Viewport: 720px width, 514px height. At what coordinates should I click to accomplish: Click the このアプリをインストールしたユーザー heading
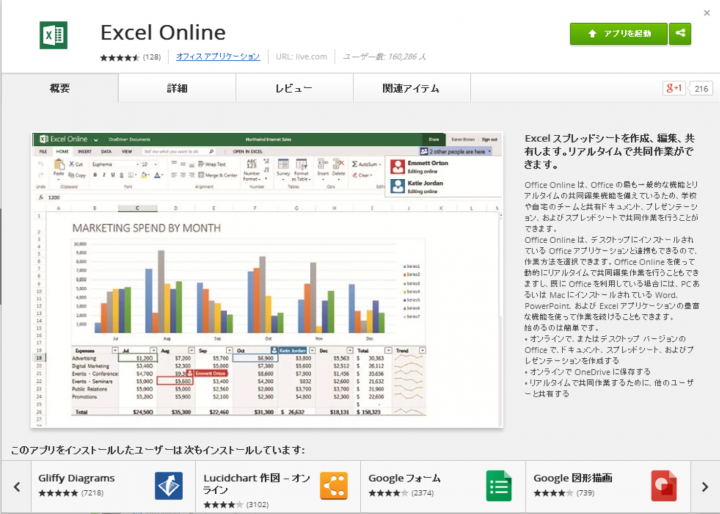(158, 449)
